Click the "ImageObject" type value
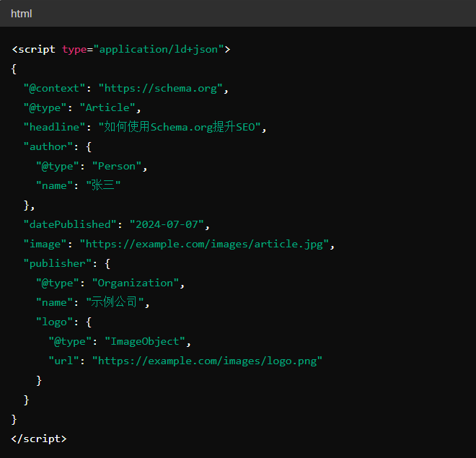The image size is (476, 458). pyautogui.click(x=148, y=342)
